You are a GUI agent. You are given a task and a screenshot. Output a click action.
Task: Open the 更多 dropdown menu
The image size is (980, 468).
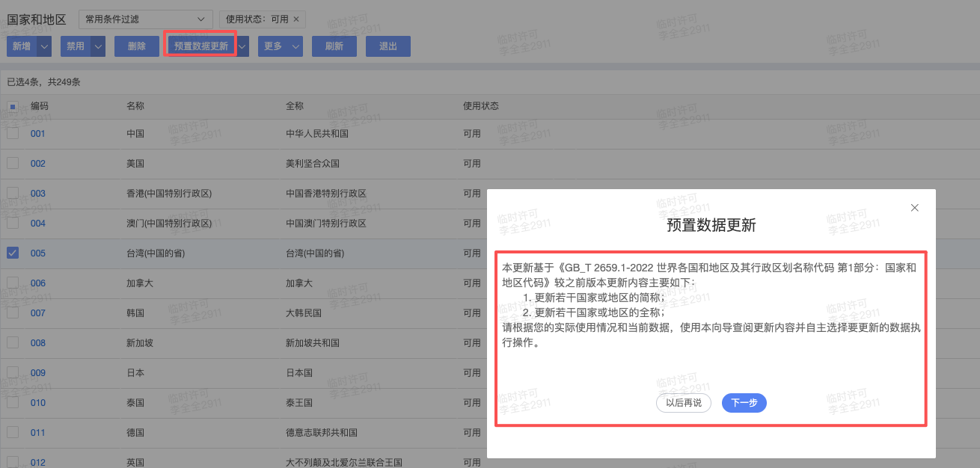point(281,46)
